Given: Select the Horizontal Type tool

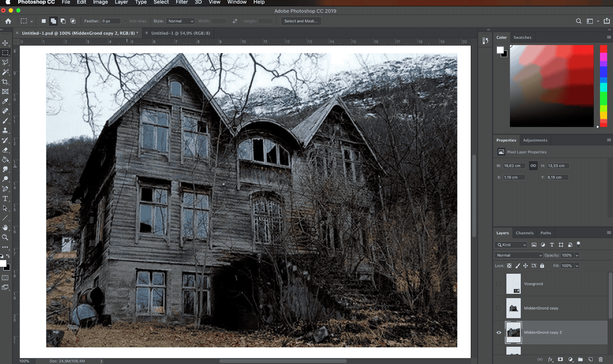Looking at the screenshot, I should pos(5,199).
